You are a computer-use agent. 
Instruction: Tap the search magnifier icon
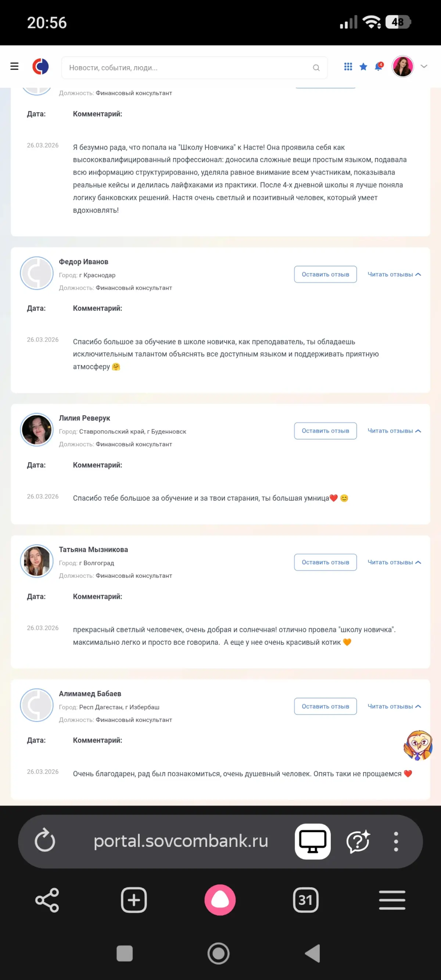point(316,68)
